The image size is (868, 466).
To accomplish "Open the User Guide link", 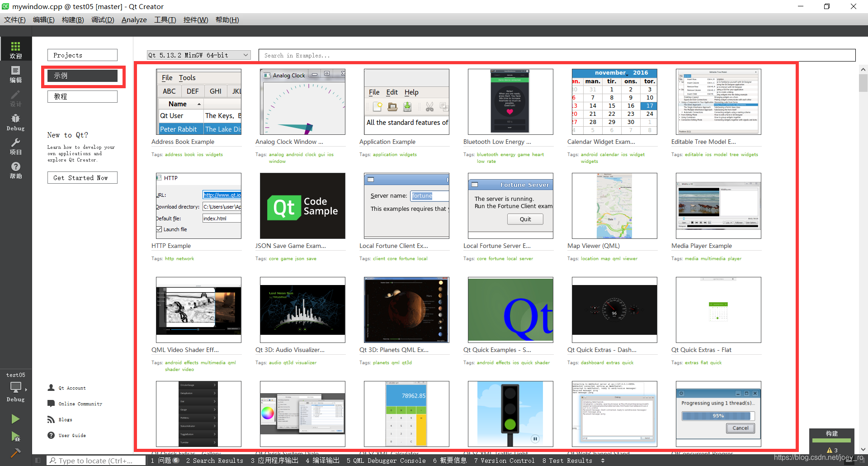I will pos(72,436).
